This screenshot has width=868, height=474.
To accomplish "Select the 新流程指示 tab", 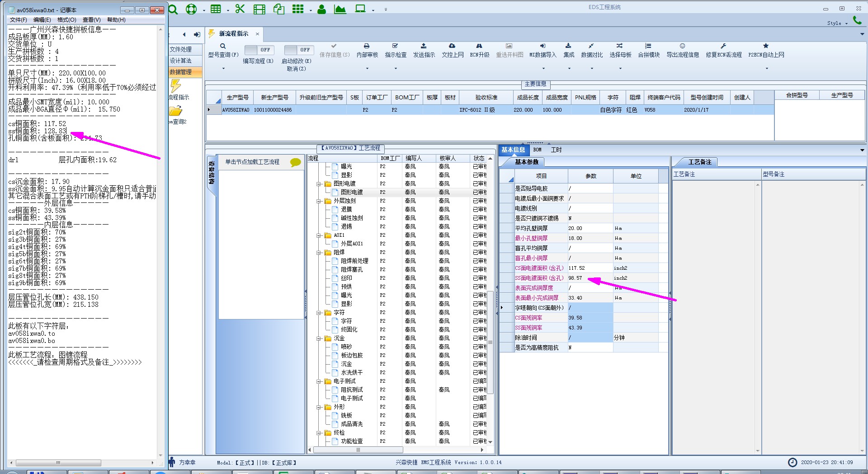I will click(x=233, y=34).
